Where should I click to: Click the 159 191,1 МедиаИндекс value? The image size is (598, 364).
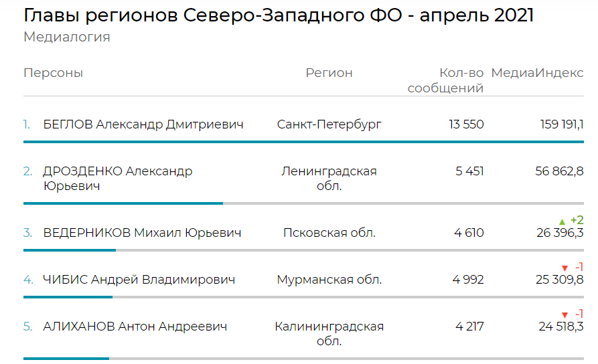[x=562, y=124]
